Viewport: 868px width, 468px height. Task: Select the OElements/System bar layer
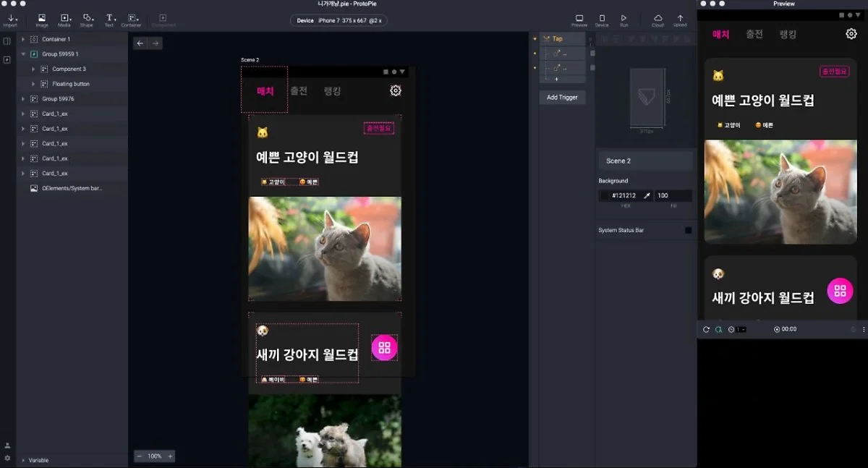72,188
